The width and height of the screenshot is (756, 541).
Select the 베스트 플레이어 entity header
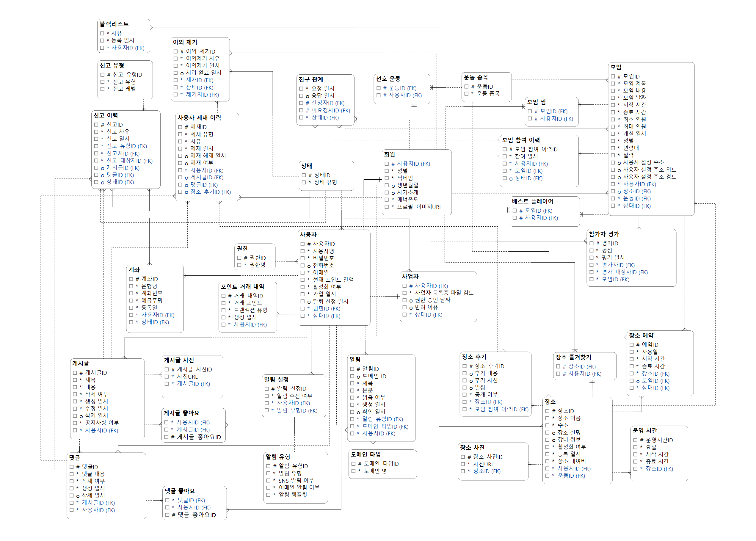point(532,201)
